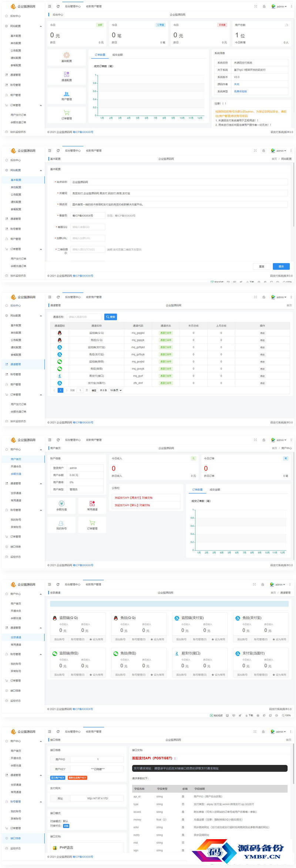Click Alipay icon in the mq_gzfbjkd table row
Image resolution: width=296 pixels, height=868 pixels.
[60, 347]
